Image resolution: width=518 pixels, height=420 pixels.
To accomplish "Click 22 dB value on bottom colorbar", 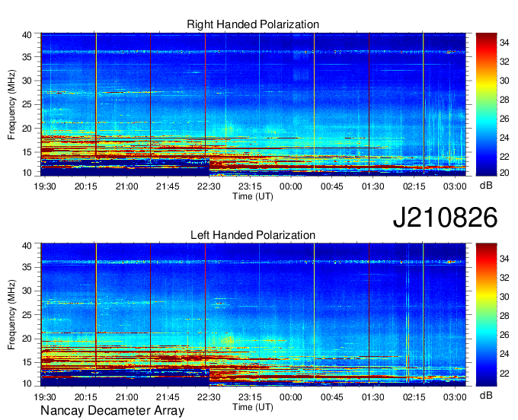I will 504,373.
